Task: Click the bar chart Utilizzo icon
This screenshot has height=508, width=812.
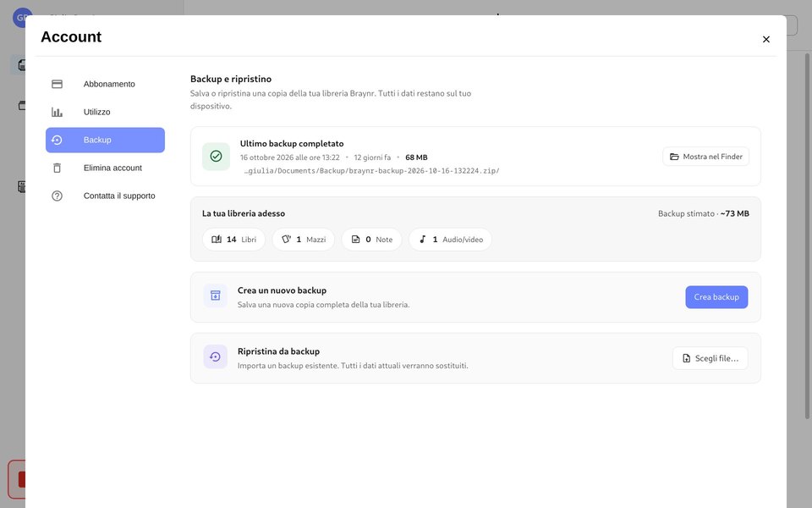Action: pyautogui.click(x=57, y=112)
